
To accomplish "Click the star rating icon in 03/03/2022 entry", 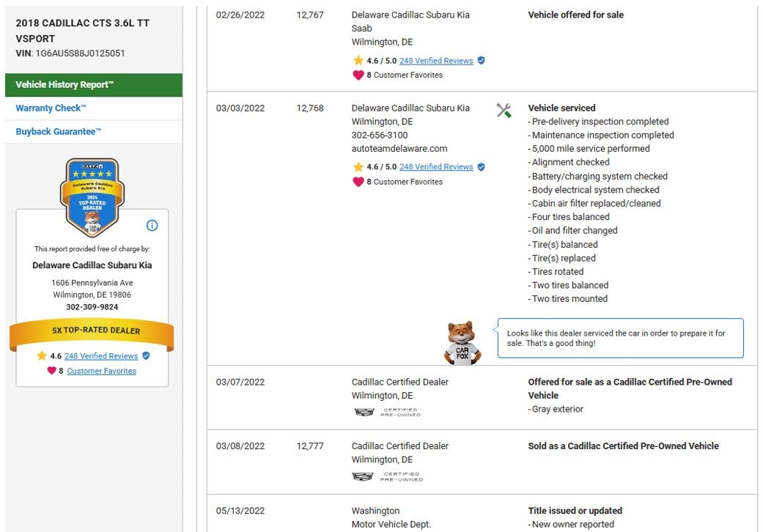I will click(x=358, y=167).
